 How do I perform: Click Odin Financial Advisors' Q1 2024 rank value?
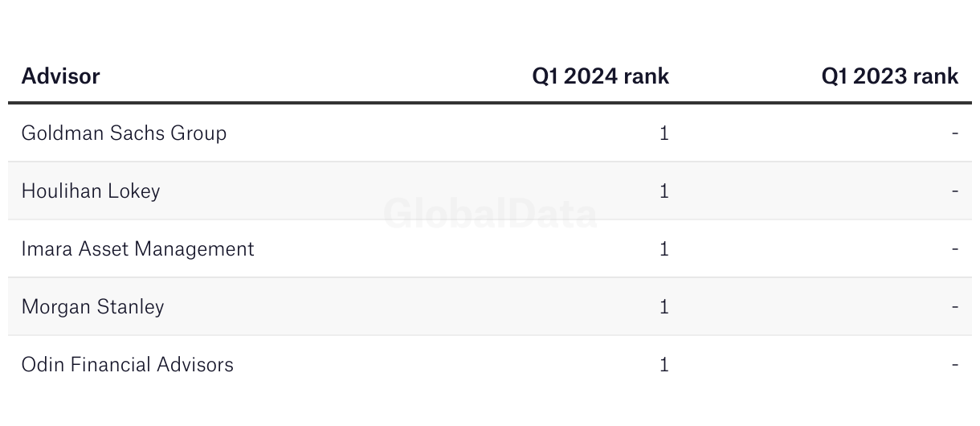[664, 364]
